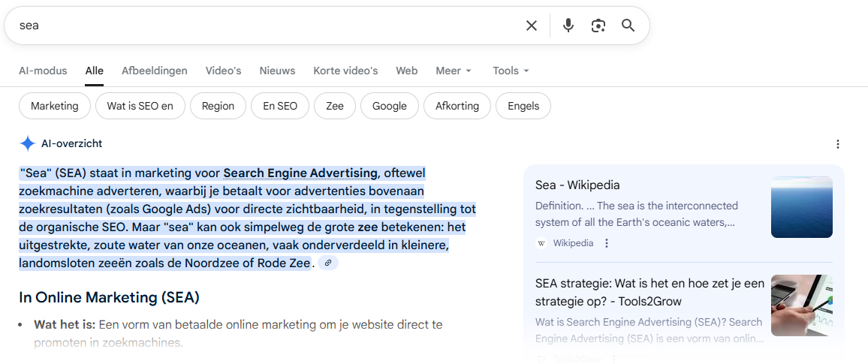The width and height of the screenshot is (868, 364).
Task: Open the Tools2Grow 'SEA strategie' source title
Action: click(650, 292)
